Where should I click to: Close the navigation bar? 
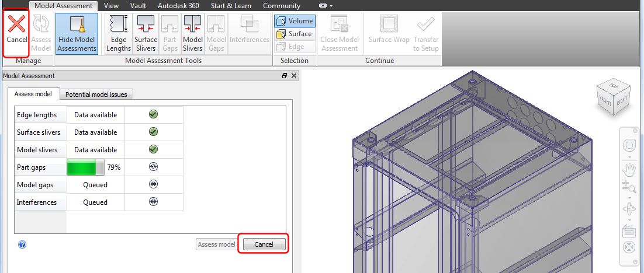click(636, 131)
